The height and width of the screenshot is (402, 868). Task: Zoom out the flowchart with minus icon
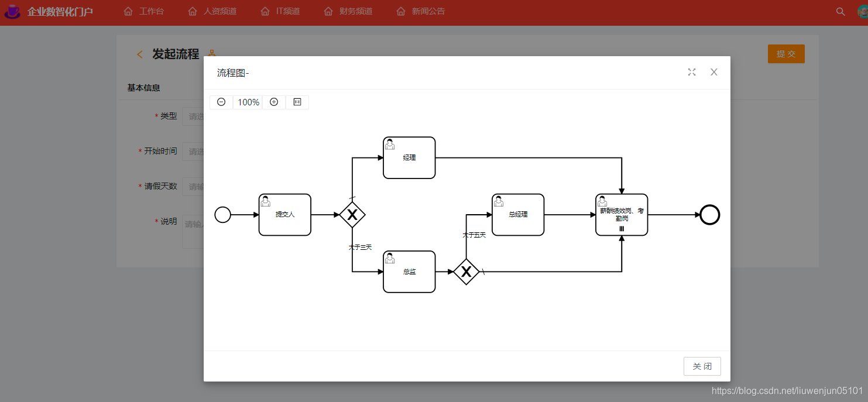(221, 102)
